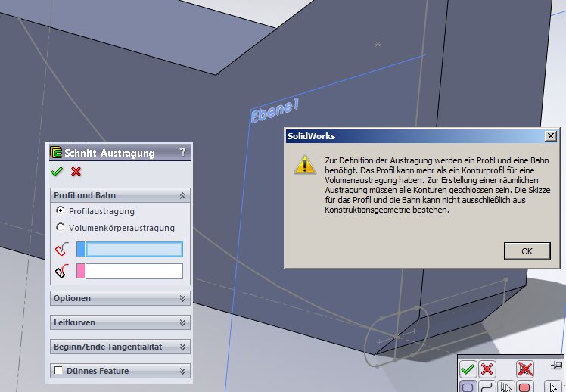Expand the Dünnes Feature section chevron
566x392 pixels.
(x=182, y=371)
